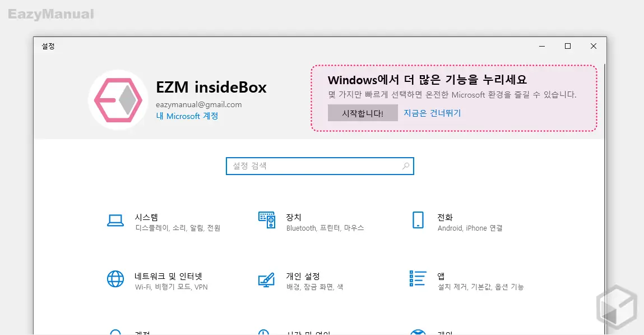Minimize the 설정 window
The height and width of the screenshot is (335, 644).
coord(542,46)
